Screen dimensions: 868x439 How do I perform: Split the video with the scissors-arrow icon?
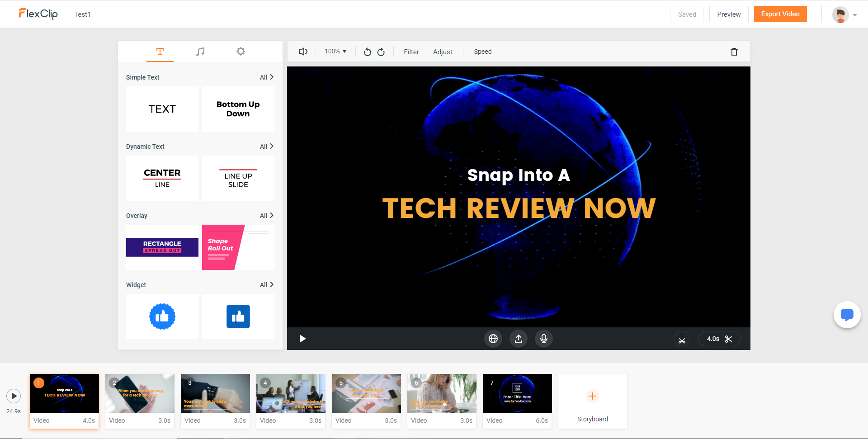pyautogui.click(x=682, y=339)
